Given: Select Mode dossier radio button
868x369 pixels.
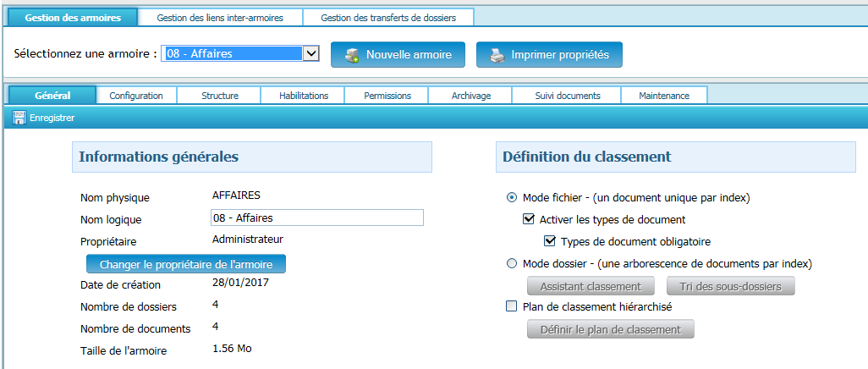Looking at the screenshot, I should coord(512,263).
